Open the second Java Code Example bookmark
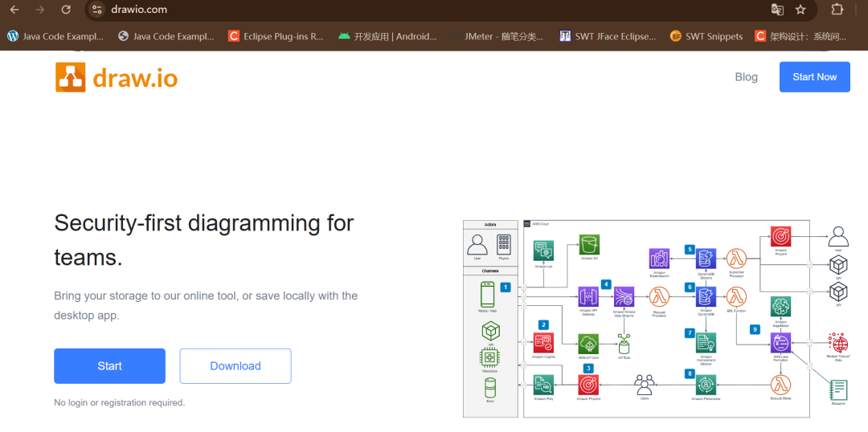The width and height of the screenshot is (868, 432). (166, 36)
